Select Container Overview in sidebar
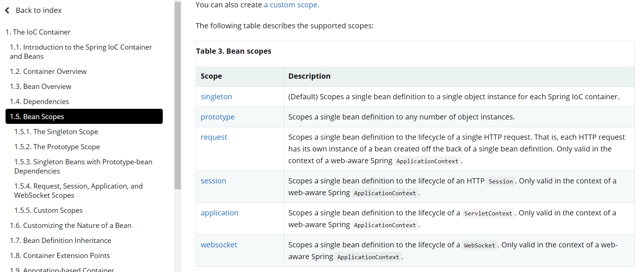 [x=48, y=71]
